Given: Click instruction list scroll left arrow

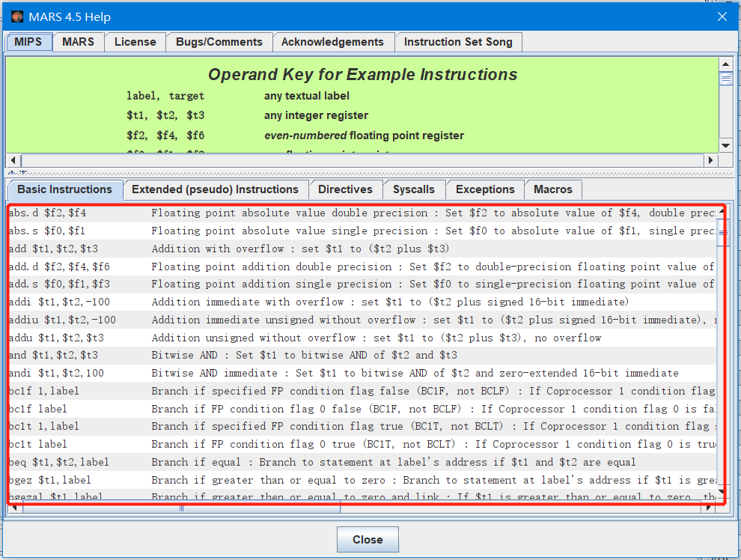Looking at the screenshot, I should click(x=14, y=508).
